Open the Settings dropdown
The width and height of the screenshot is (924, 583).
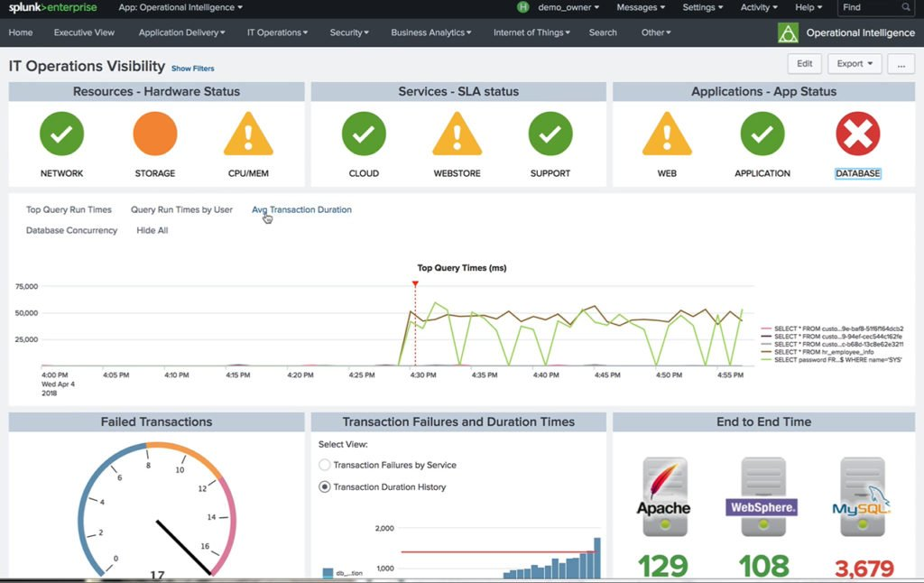[702, 7]
